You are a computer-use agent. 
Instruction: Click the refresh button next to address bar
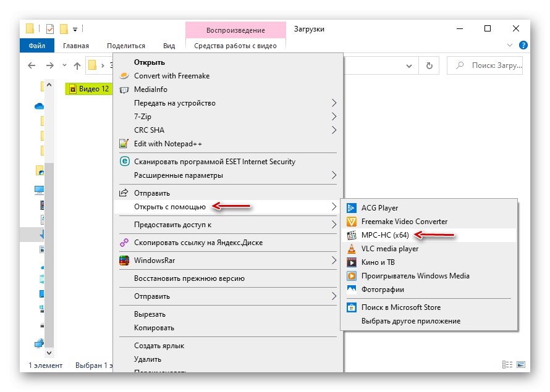click(429, 65)
